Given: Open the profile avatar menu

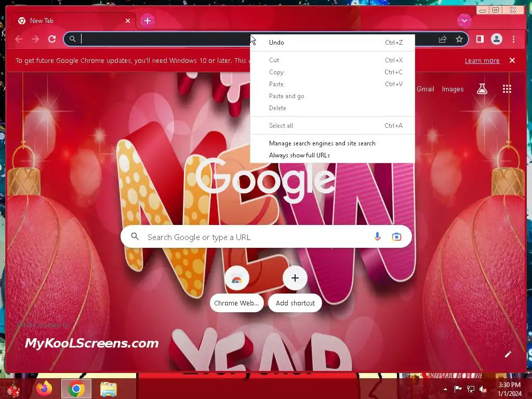Looking at the screenshot, I should pyautogui.click(x=496, y=39).
